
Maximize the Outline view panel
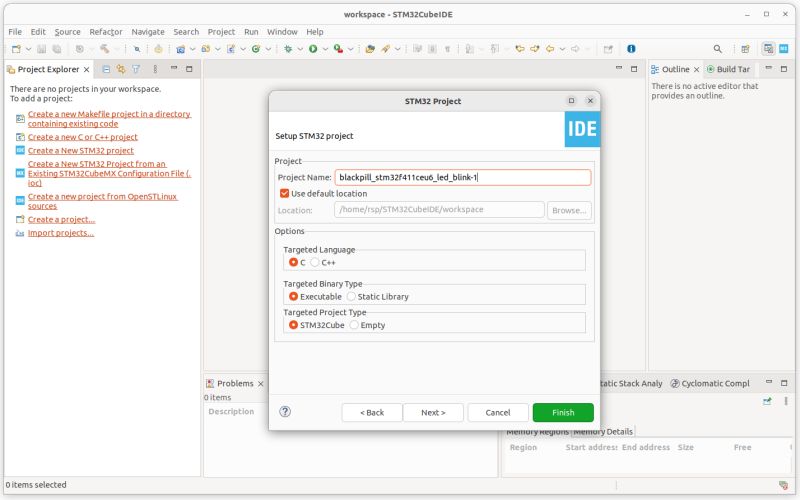pos(784,68)
